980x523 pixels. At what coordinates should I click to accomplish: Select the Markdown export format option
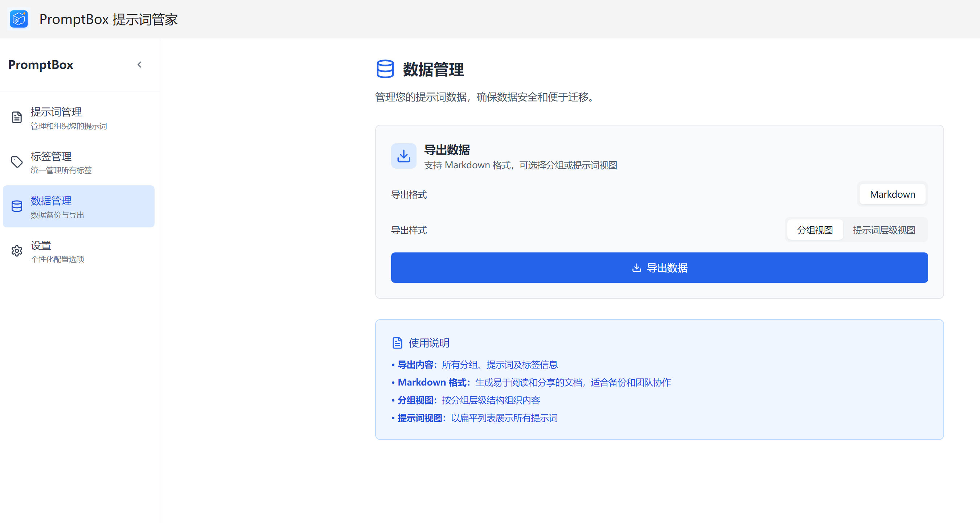[892, 194]
